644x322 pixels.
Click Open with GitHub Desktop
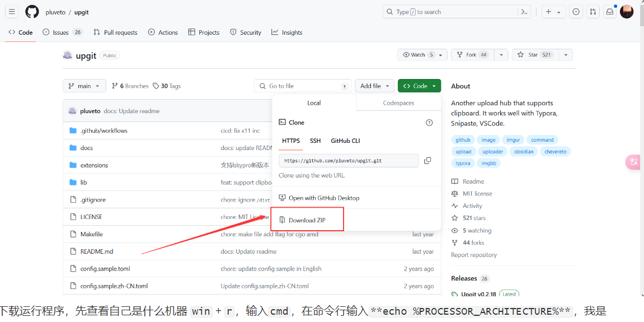coord(319,198)
